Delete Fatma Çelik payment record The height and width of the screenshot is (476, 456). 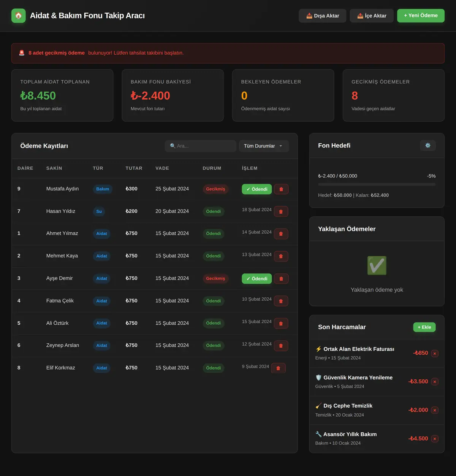coord(281,301)
